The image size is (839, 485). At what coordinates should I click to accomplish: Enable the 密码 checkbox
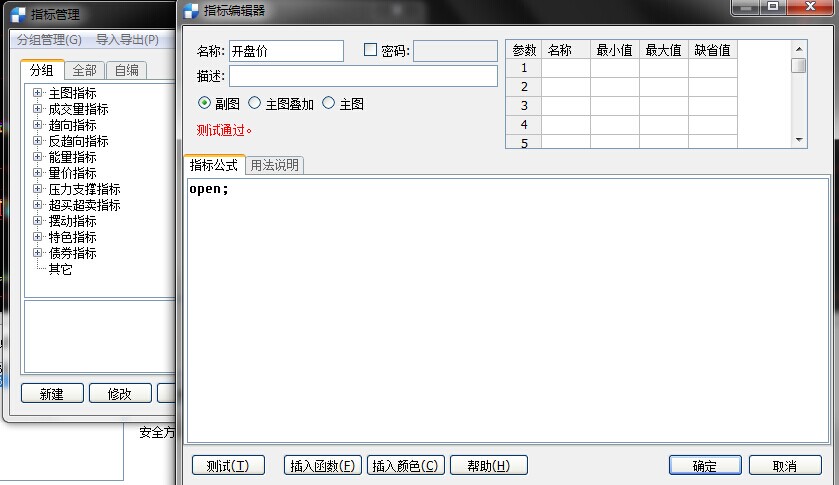(x=370, y=50)
